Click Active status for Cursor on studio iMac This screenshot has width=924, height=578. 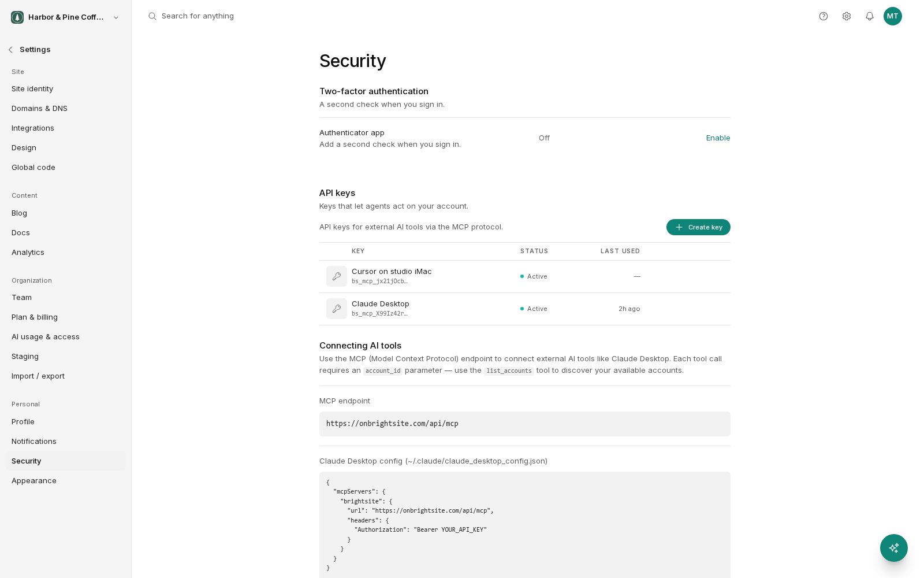pos(534,276)
